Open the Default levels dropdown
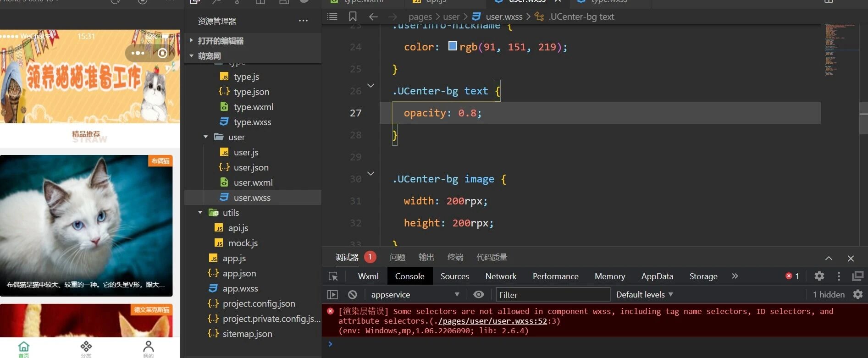 (x=644, y=294)
